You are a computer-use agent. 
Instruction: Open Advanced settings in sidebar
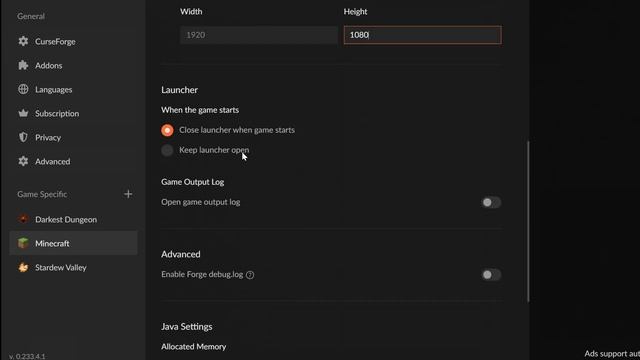[73, 161]
